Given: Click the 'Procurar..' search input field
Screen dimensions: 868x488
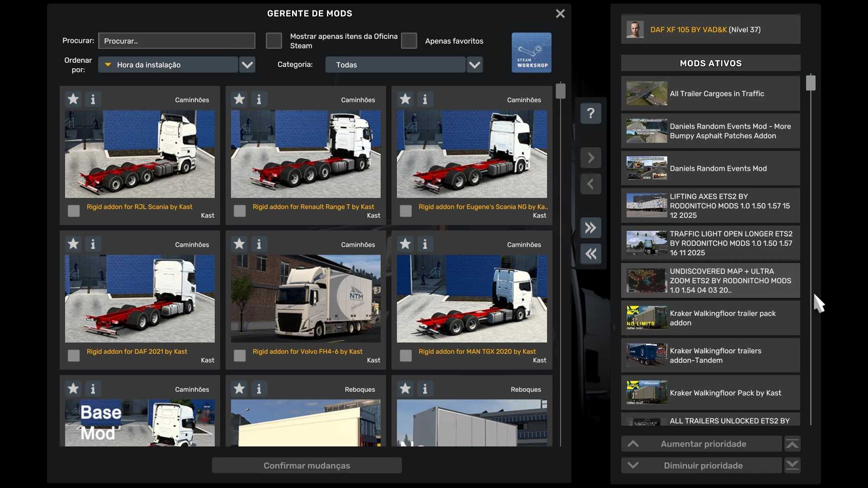Looking at the screenshot, I should click(176, 41).
